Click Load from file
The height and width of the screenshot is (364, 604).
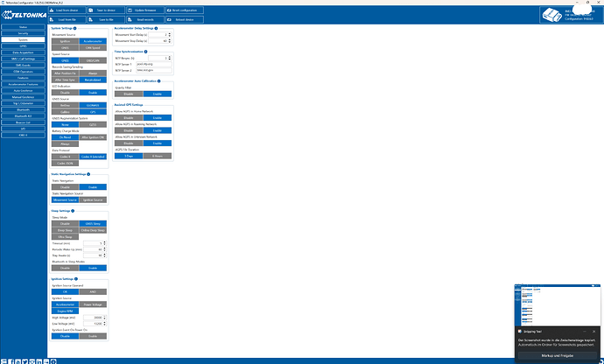[x=67, y=19]
